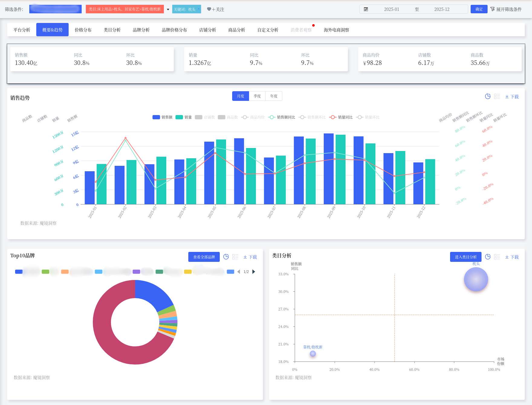Go to next page of brand legend
This screenshot has width=532, height=405.
[254, 272]
